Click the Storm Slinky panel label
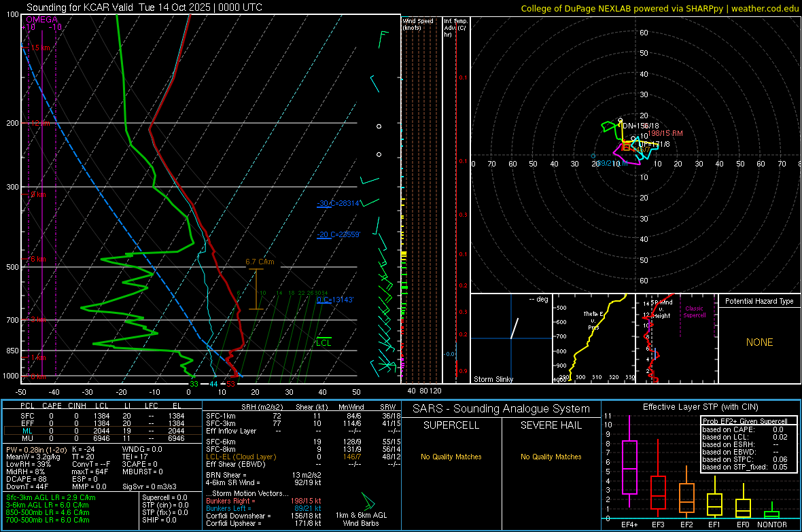The image size is (802, 532). pos(493,379)
